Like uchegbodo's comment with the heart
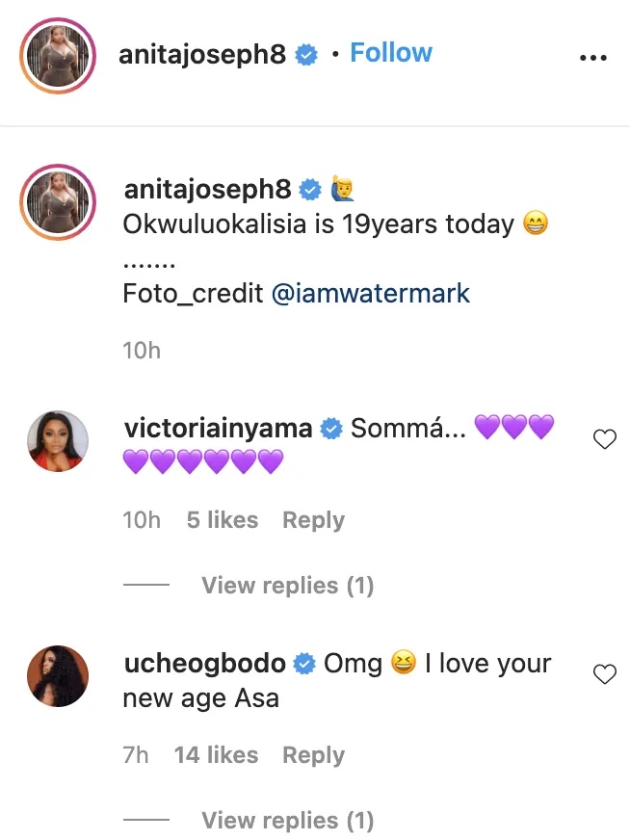Screen dimensions: 630x840 (x=604, y=675)
